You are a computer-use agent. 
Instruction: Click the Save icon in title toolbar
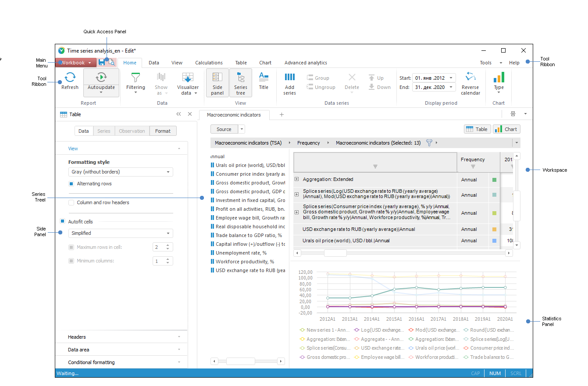tap(102, 63)
